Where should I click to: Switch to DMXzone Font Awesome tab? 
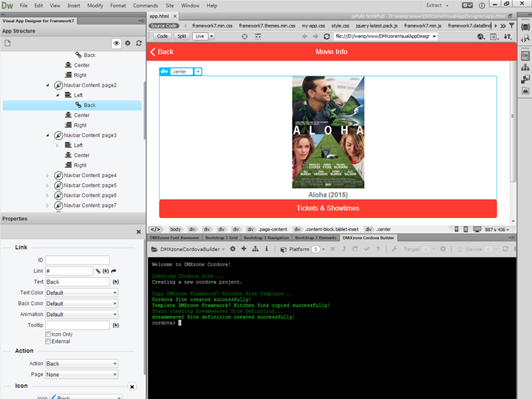[174, 238]
